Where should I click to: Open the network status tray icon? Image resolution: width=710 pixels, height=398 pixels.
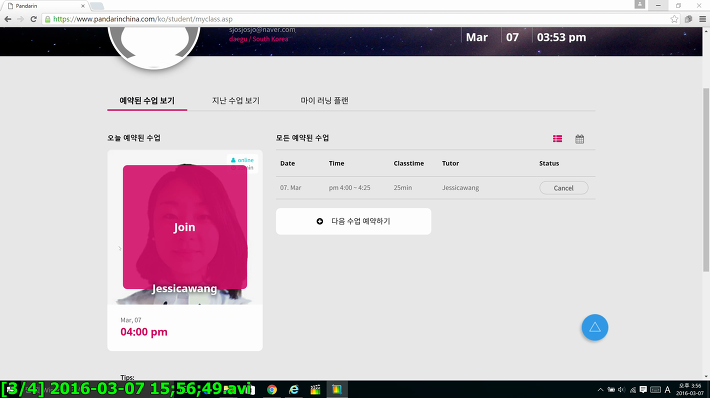point(633,389)
